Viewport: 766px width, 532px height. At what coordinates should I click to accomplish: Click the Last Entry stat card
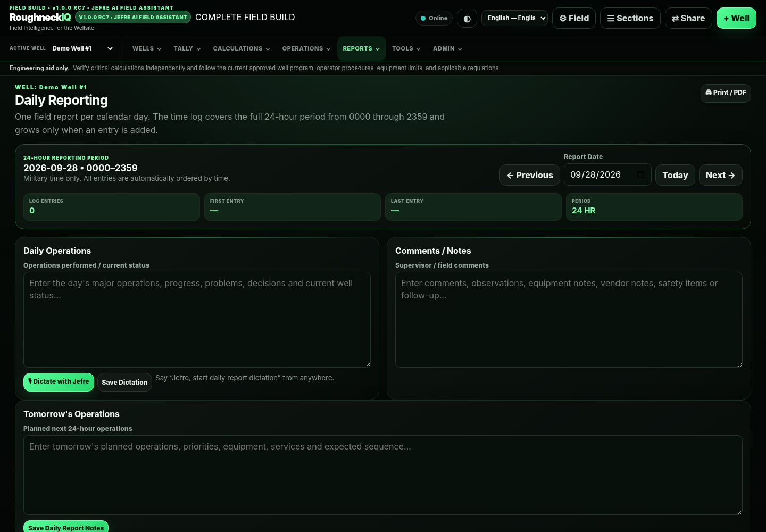(x=473, y=206)
